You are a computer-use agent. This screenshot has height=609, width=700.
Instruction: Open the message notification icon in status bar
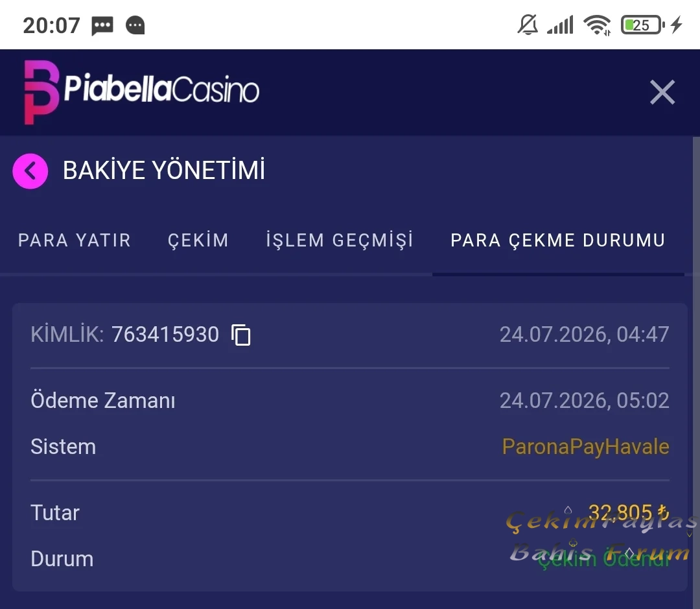pyautogui.click(x=102, y=25)
